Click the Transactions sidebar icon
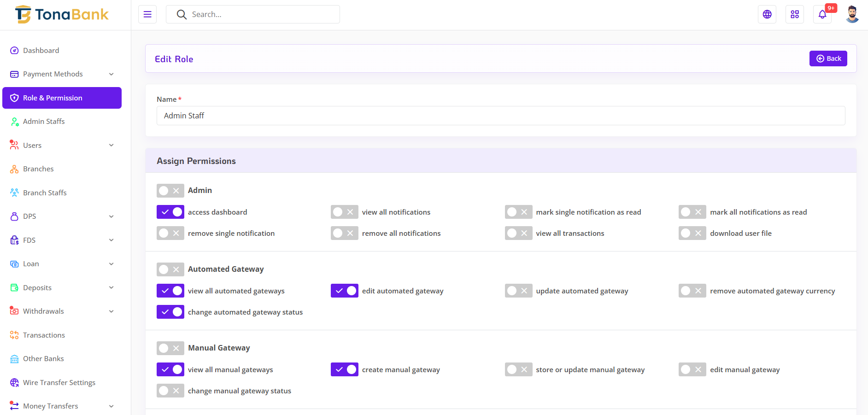Screen dimensions: 868x415 click(x=14, y=335)
